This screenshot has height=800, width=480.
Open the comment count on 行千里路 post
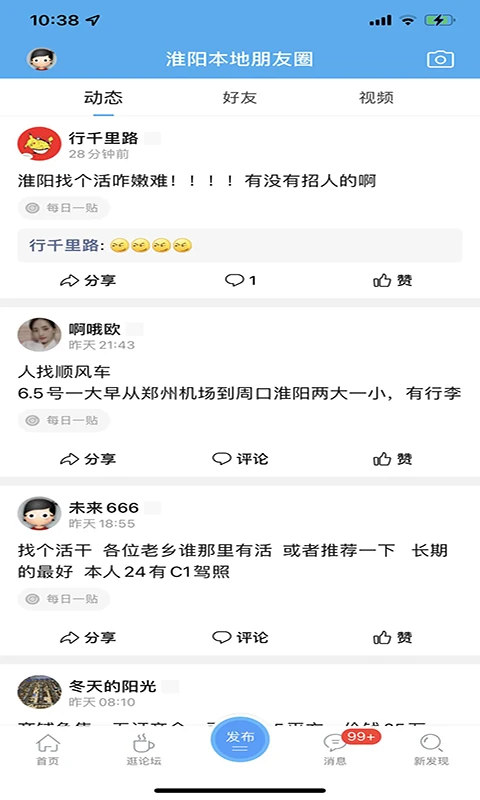click(240, 280)
